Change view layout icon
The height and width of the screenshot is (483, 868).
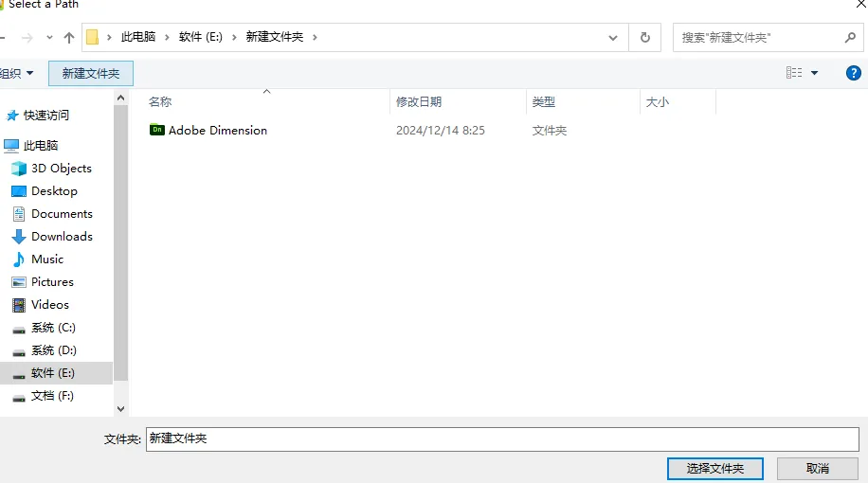pyautogui.click(x=794, y=73)
